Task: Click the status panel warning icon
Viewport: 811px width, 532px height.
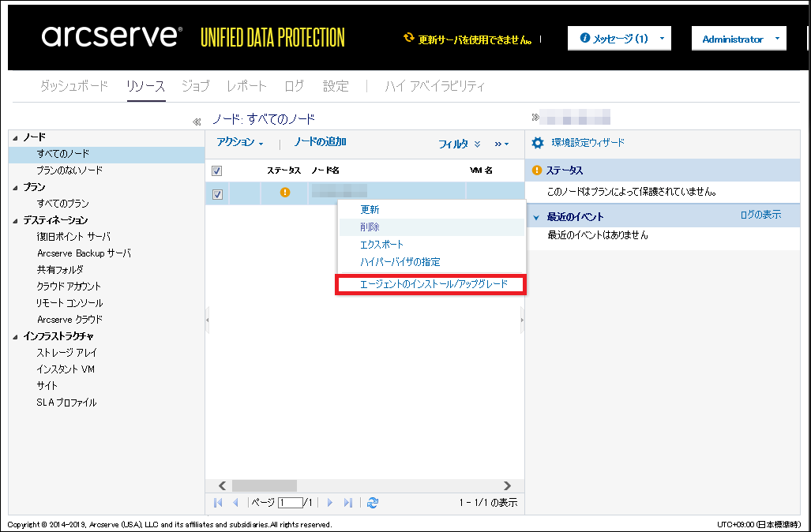Action: click(537, 170)
